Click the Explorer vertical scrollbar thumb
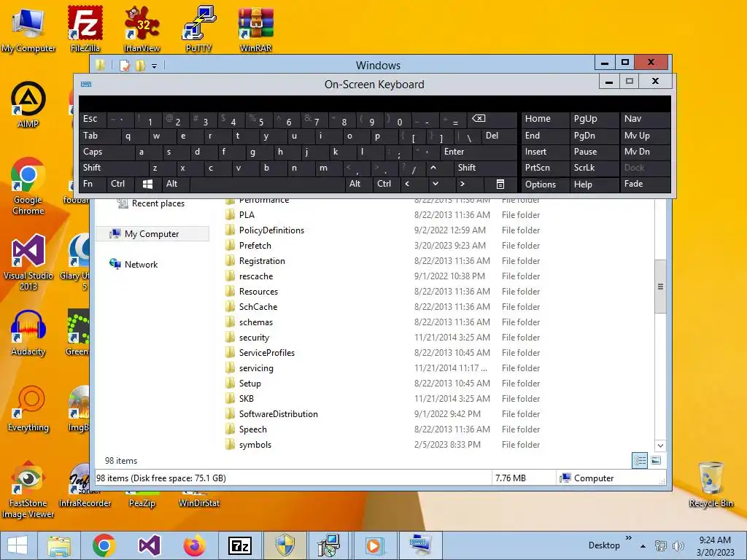Viewport: 747px width, 560px height. pos(660,286)
